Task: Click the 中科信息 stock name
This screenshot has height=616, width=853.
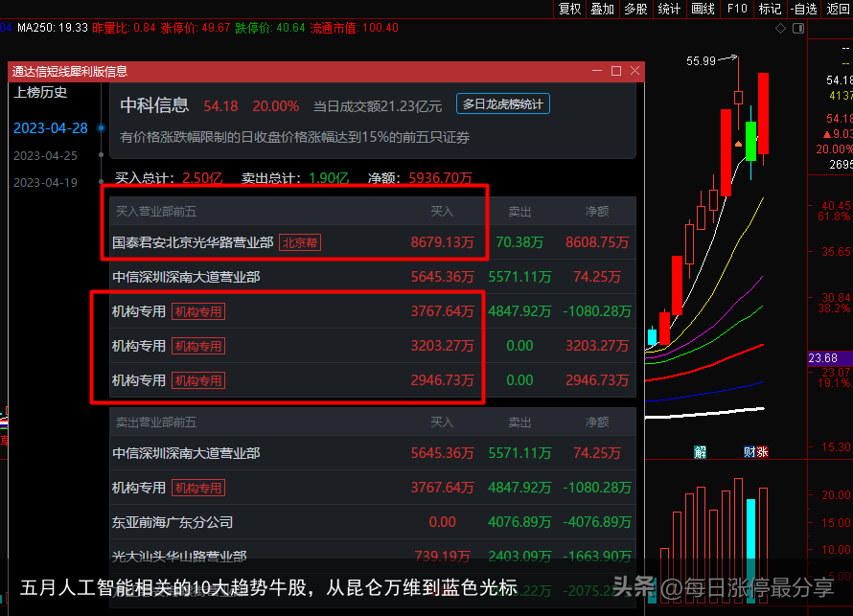Action: click(154, 105)
